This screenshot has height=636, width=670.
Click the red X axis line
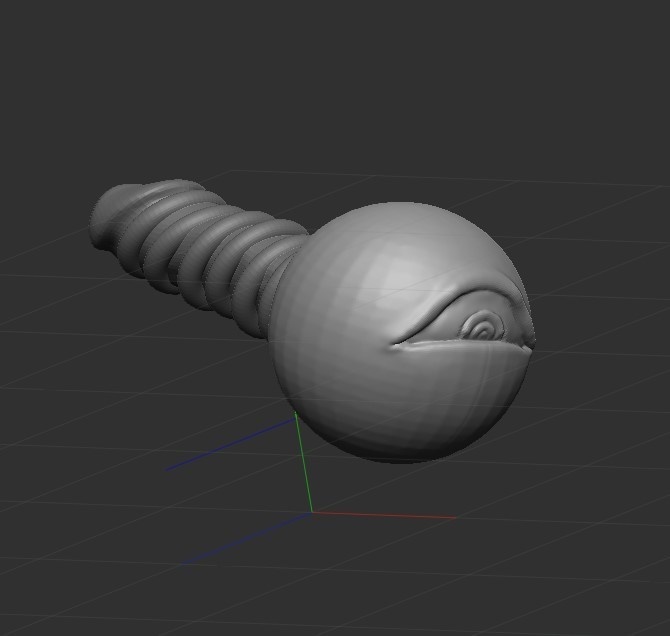coord(383,515)
